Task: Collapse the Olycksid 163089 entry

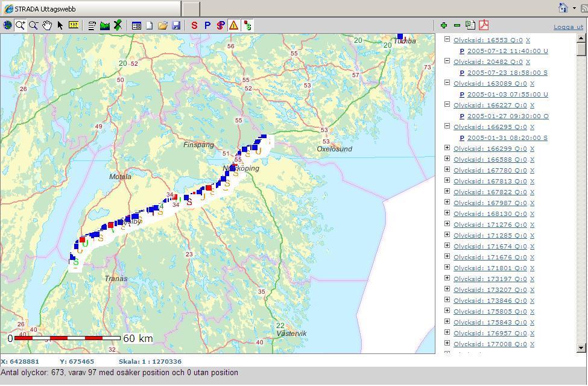Action: coord(447,83)
